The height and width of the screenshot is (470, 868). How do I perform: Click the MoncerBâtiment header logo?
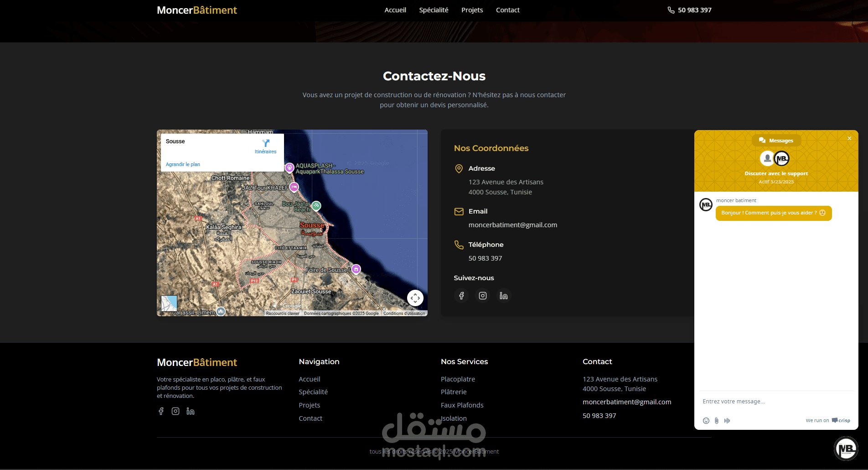point(197,10)
